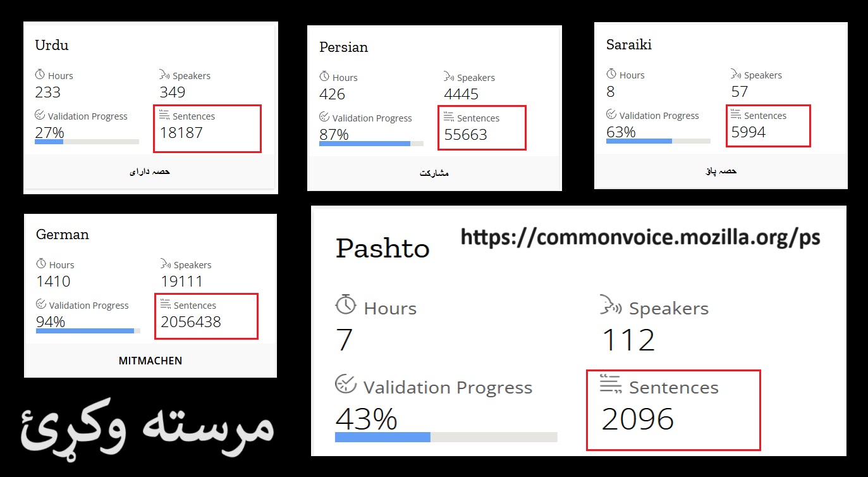The height and width of the screenshot is (477, 868).
Task: Select the Pashto card title
Action: pos(382,247)
